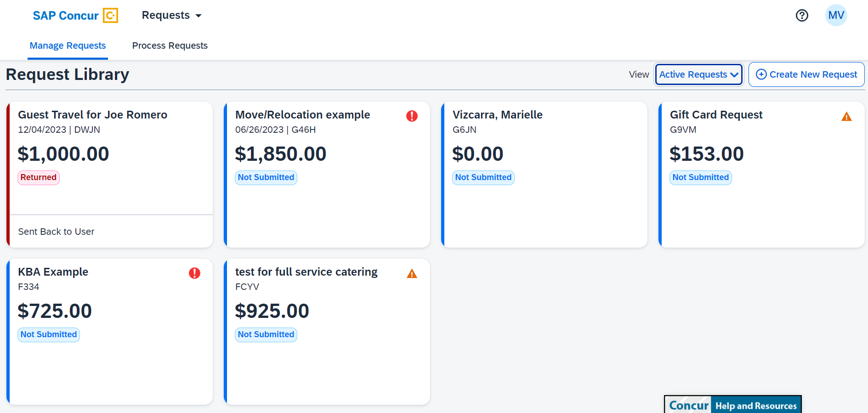Switch to Process Requests tab
This screenshot has height=413, width=868.
click(x=170, y=45)
